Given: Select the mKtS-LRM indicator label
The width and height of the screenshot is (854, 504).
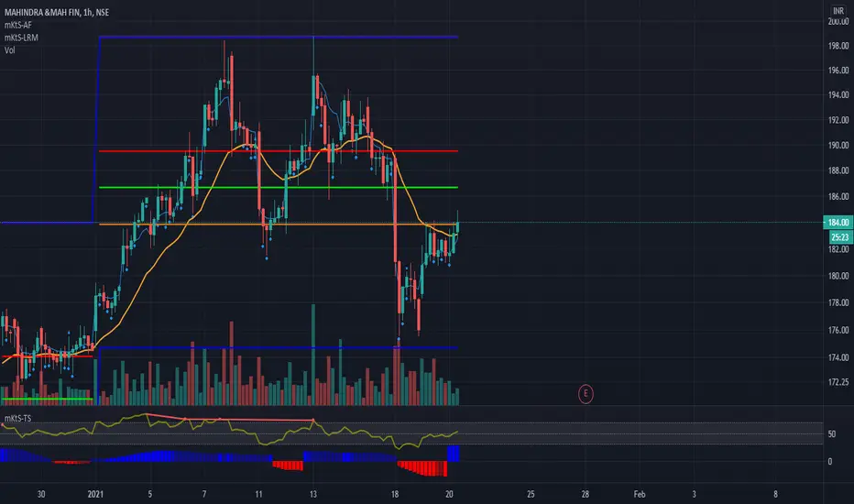Looking at the screenshot, I should 21,38.
